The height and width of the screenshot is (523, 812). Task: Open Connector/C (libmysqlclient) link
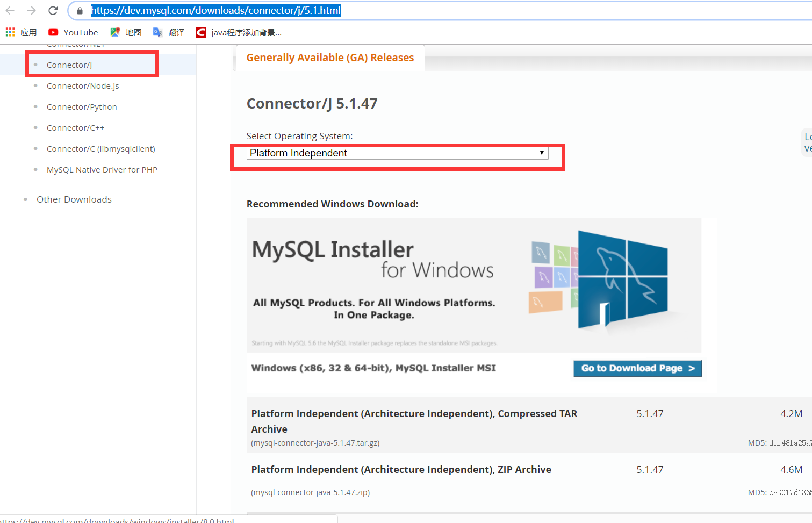point(101,149)
